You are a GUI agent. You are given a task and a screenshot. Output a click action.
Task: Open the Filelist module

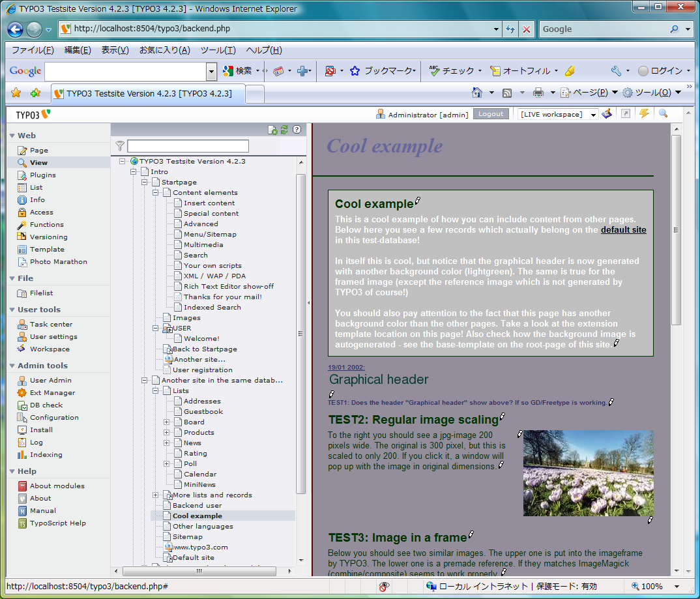pos(35,293)
